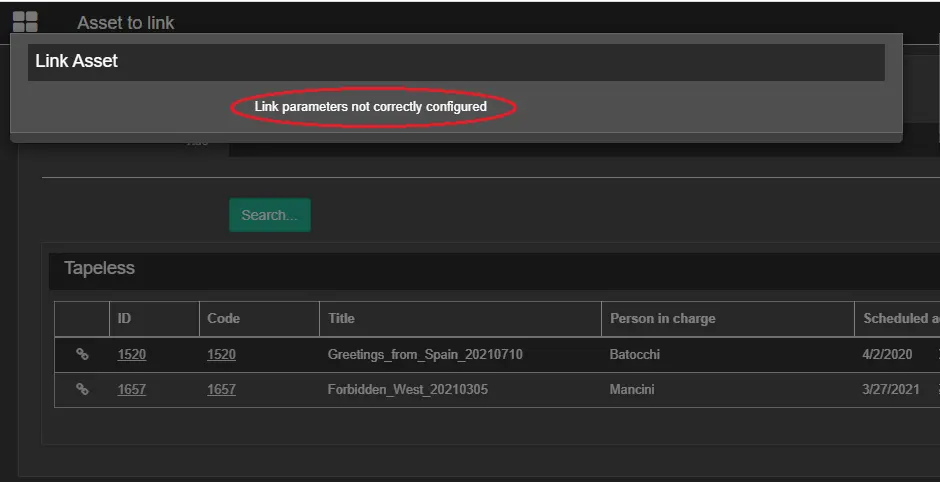Click link icon for Greetings_from_Spain row
The width and height of the screenshot is (940, 482).
click(x=82, y=354)
